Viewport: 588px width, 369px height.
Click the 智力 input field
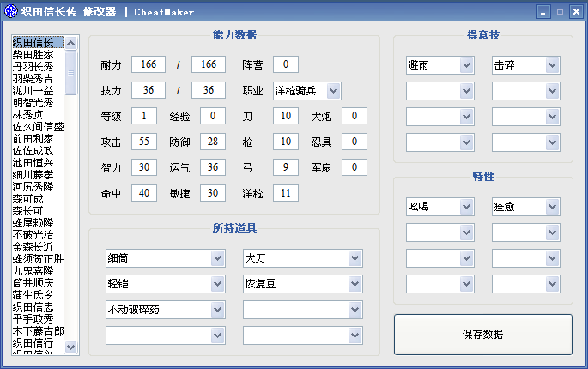pos(144,167)
